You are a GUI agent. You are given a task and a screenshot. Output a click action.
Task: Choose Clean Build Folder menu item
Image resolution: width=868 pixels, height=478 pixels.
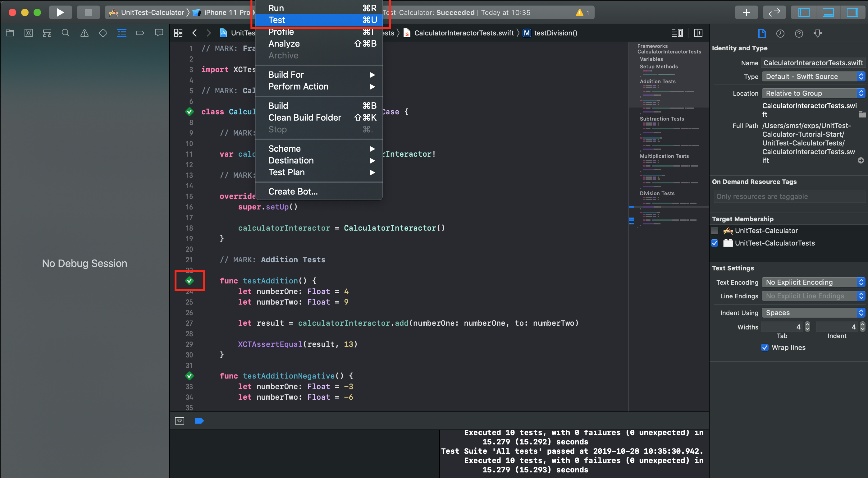319,117
